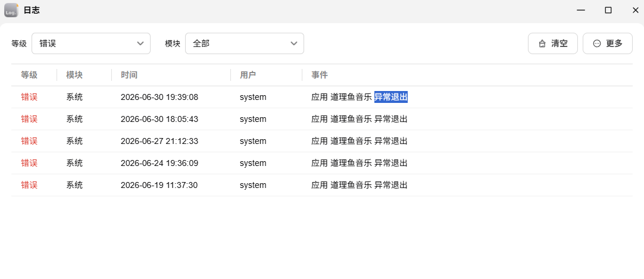Select timestamp 2026-06-30 19:39:08
This screenshot has height=279, width=644.
[x=160, y=97]
